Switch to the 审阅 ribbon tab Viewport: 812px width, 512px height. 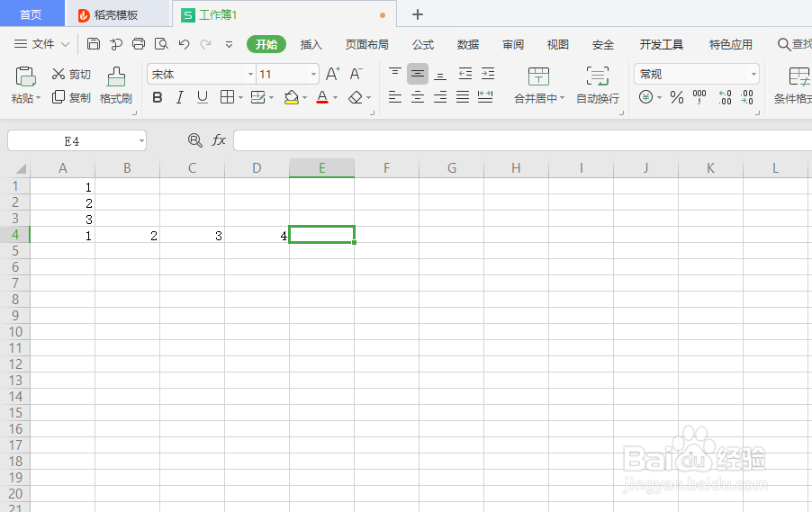point(513,44)
